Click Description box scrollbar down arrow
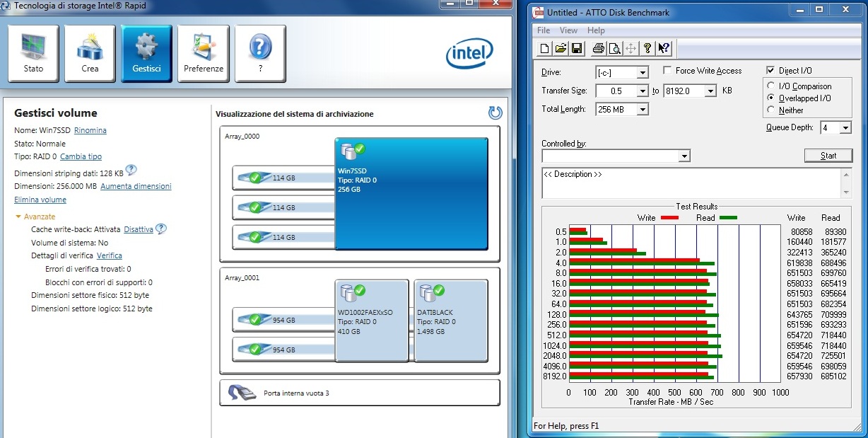This screenshot has width=868, height=438. pos(846,192)
